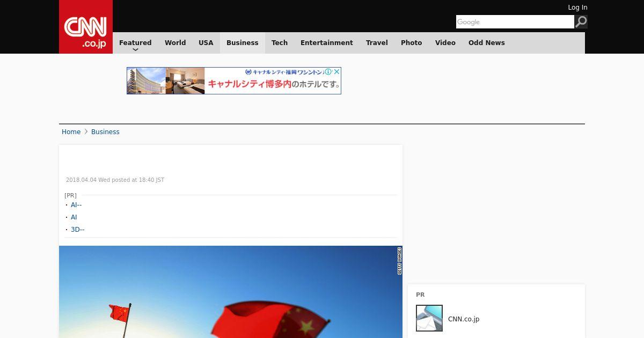Click the search magnifier icon
Image resolution: width=644 pixels, height=338 pixels.
(x=581, y=22)
